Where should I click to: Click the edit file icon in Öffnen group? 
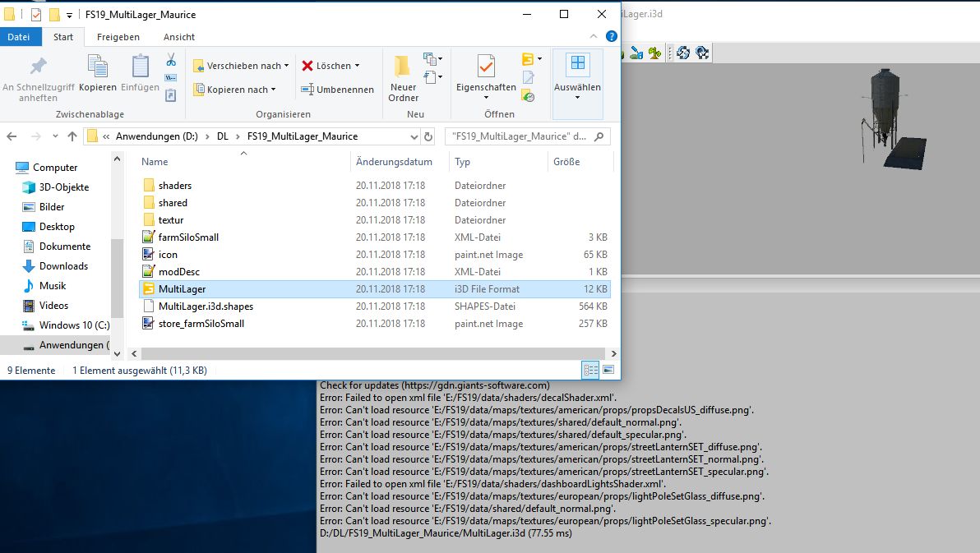528,77
